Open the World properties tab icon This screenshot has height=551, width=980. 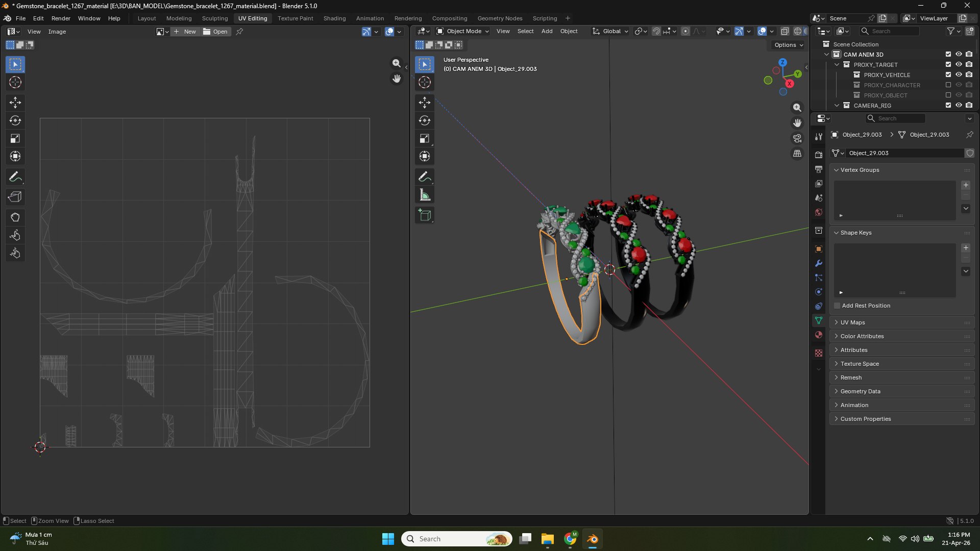(819, 212)
